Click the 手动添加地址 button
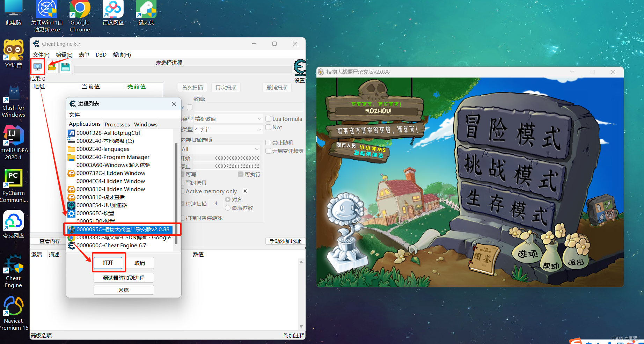 [285, 241]
